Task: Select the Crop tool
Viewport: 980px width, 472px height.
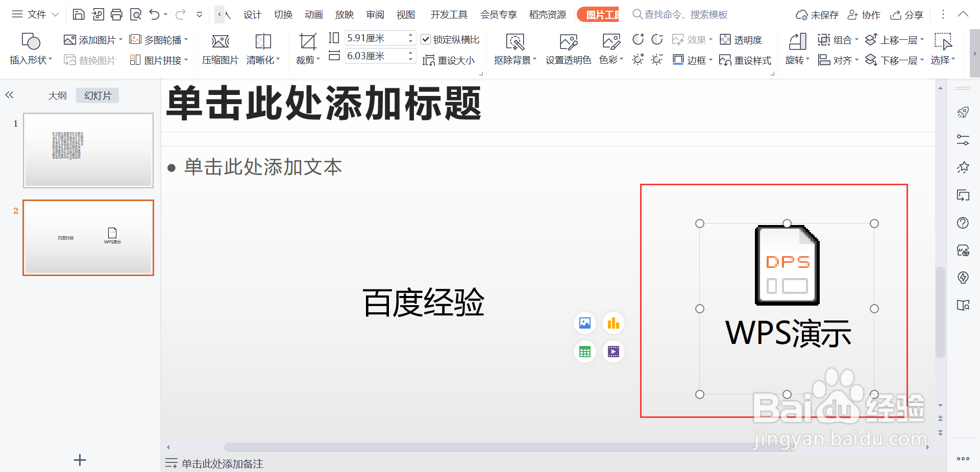Action: point(308,49)
